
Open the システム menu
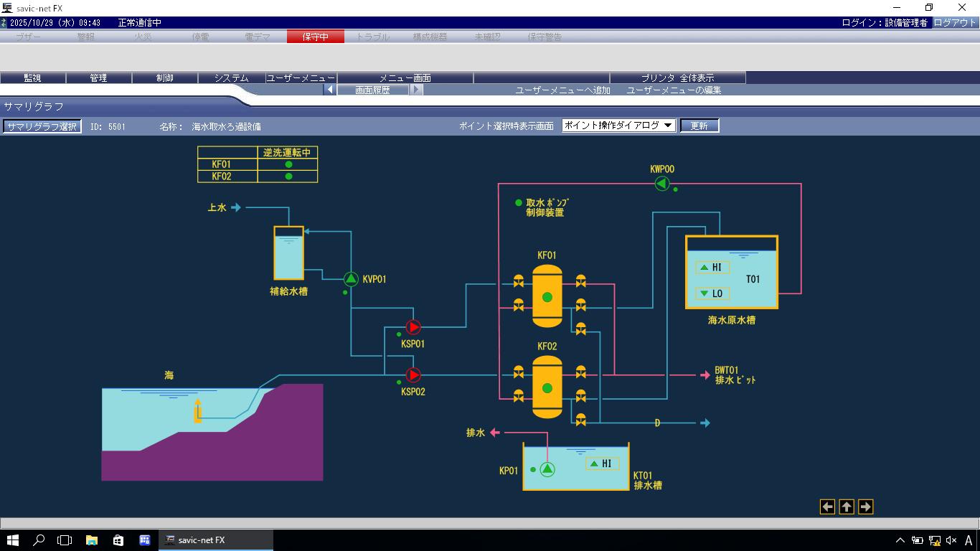(231, 77)
